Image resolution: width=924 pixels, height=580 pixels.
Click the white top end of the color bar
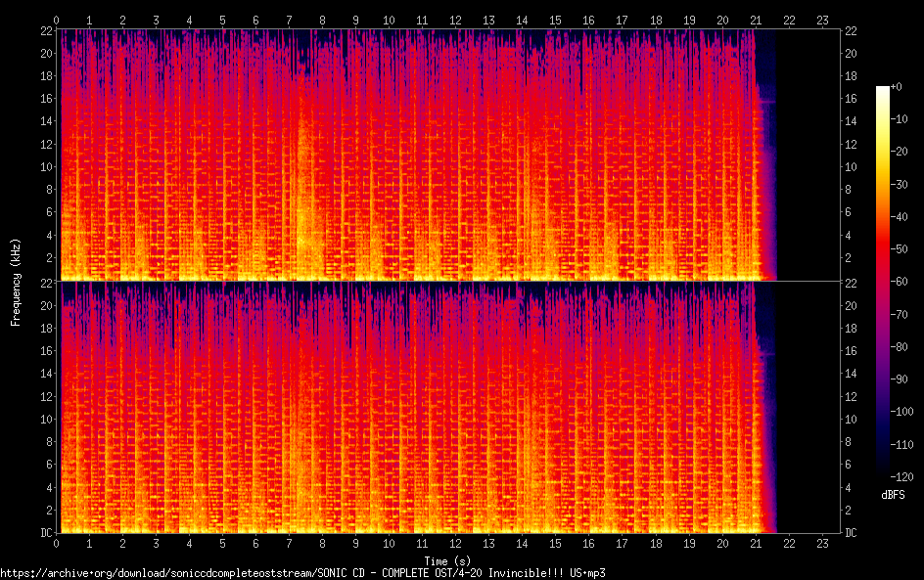pyautogui.click(x=883, y=91)
